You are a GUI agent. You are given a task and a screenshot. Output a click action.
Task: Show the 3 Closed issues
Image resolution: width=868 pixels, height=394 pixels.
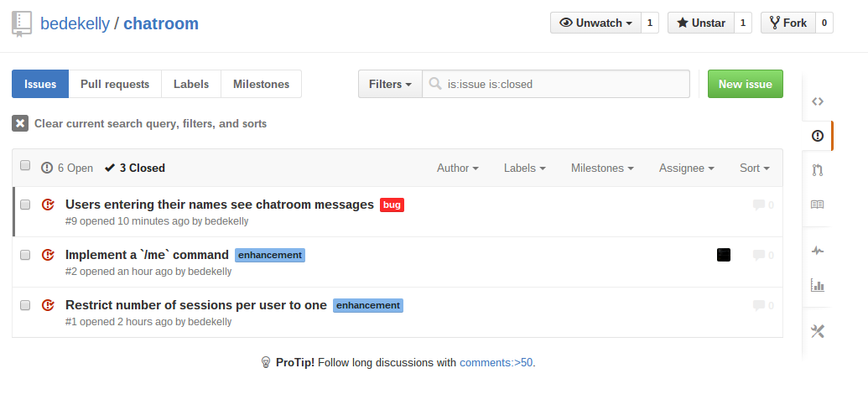(134, 168)
